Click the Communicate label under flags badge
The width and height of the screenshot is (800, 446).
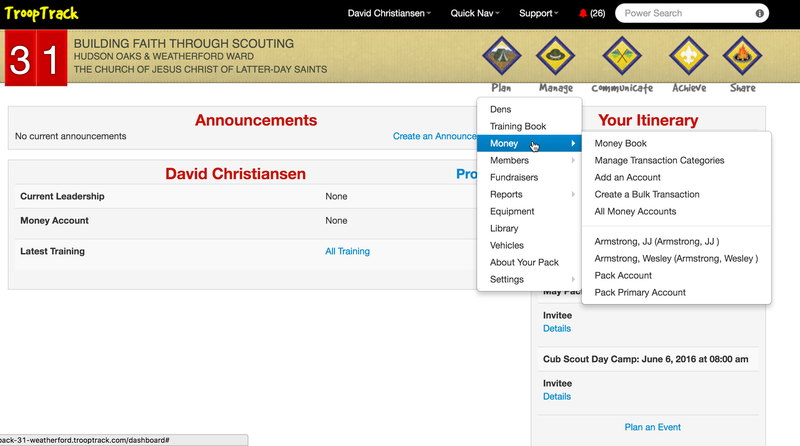pos(622,88)
